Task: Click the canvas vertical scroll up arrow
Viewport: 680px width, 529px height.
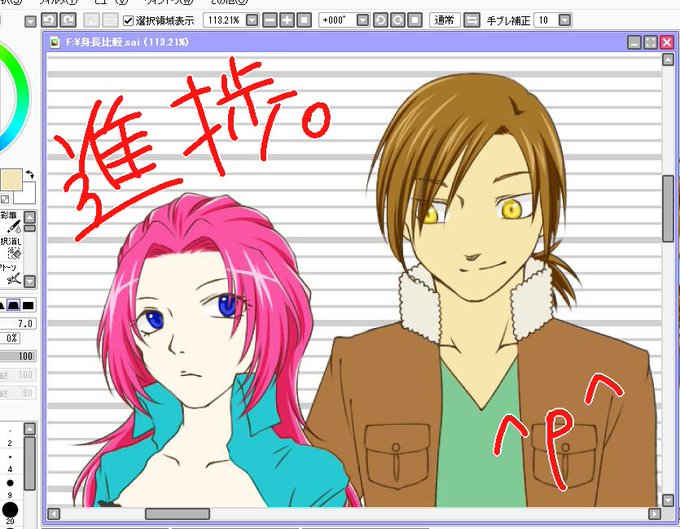Action: tap(668, 59)
